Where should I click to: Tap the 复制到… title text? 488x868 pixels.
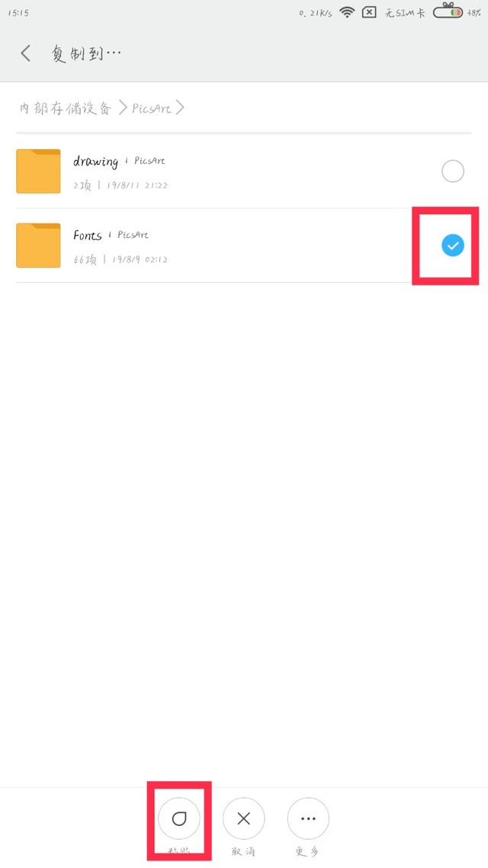[86, 53]
